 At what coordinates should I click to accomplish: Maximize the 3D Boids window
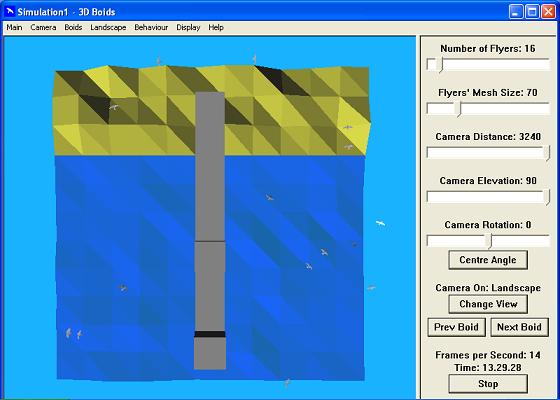click(532, 12)
